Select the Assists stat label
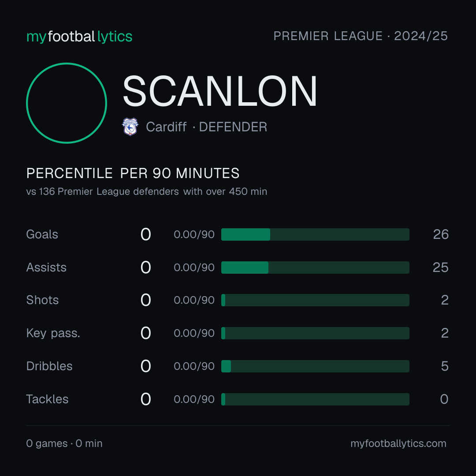 click(x=46, y=268)
